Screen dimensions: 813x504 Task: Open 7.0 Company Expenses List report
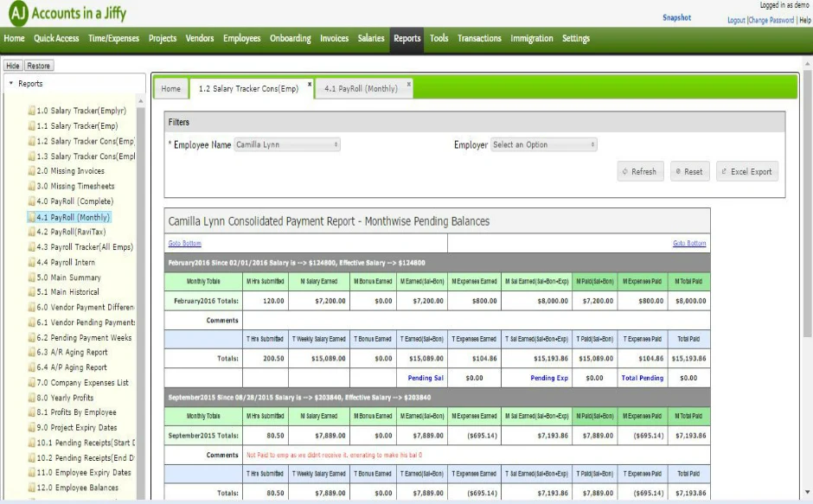pos(82,383)
